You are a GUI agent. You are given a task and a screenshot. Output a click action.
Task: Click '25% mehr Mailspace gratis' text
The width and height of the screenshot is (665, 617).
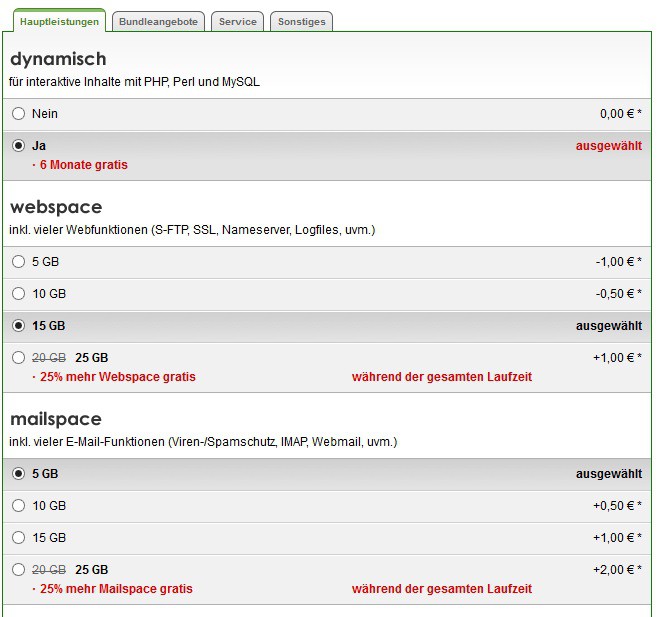pyautogui.click(x=116, y=589)
